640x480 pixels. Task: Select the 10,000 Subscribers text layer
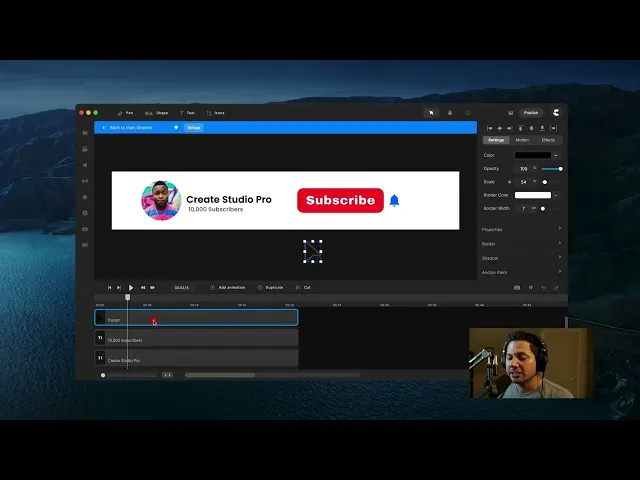pos(196,338)
